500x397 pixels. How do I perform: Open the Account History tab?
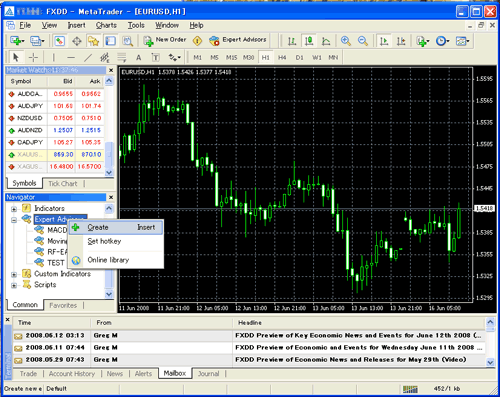click(x=72, y=374)
